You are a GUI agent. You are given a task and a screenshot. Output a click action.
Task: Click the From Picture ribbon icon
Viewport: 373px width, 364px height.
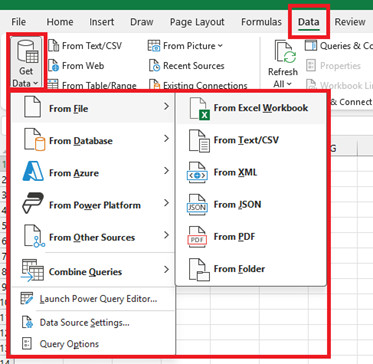[x=154, y=46]
